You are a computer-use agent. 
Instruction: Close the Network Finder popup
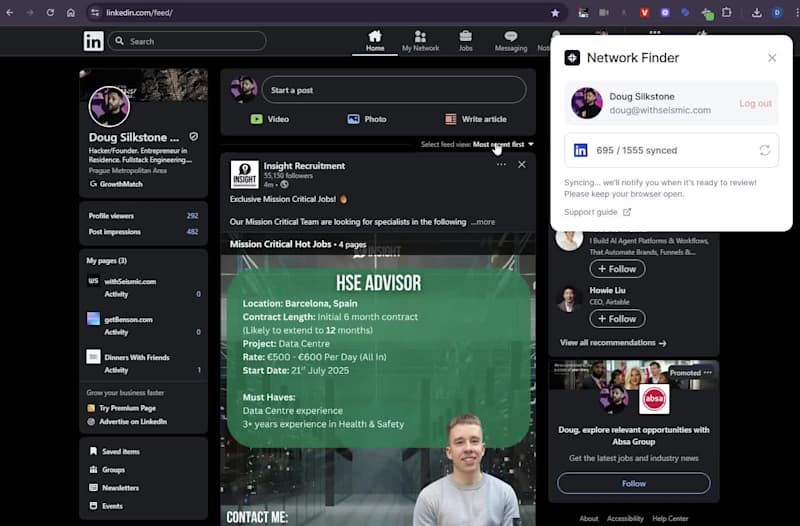(x=772, y=58)
